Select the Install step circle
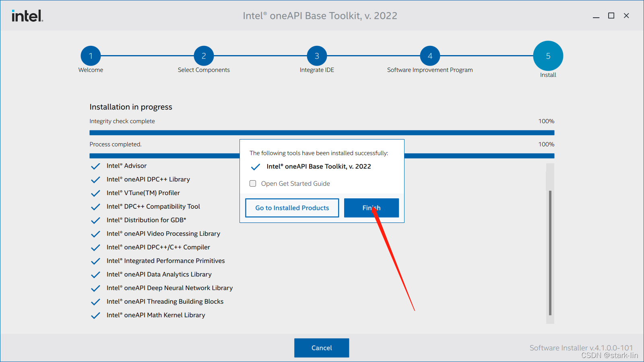This screenshot has height=362, width=644. (x=547, y=56)
